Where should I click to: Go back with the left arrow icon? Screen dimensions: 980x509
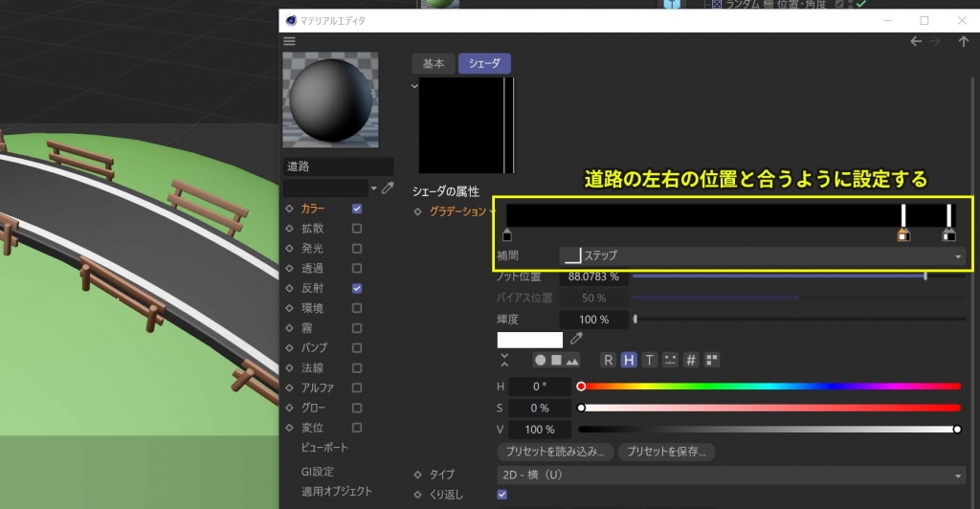pyautogui.click(x=916, y=41)
